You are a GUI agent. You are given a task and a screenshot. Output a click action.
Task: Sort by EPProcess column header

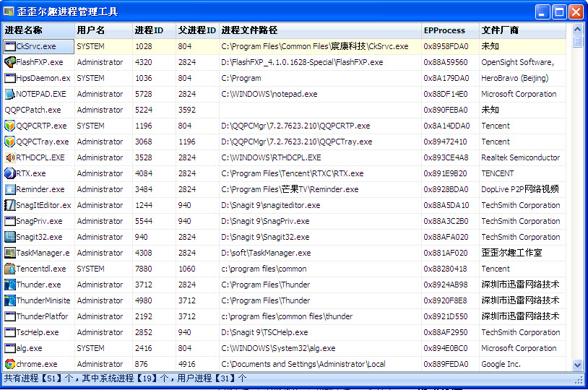450,30
